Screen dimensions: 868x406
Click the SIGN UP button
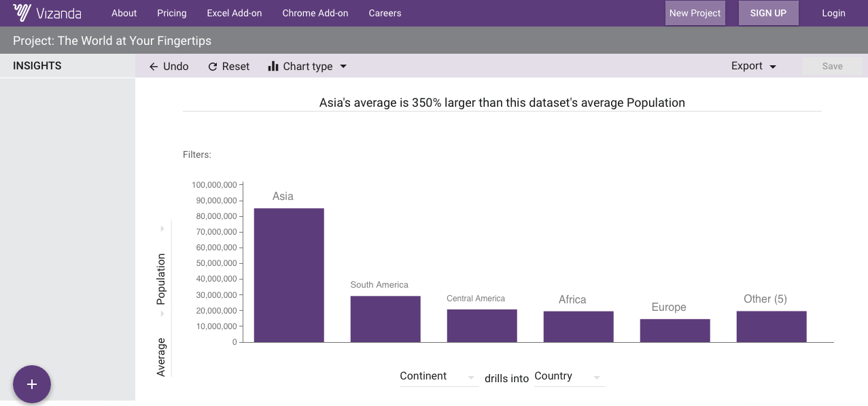pos(768,13)
